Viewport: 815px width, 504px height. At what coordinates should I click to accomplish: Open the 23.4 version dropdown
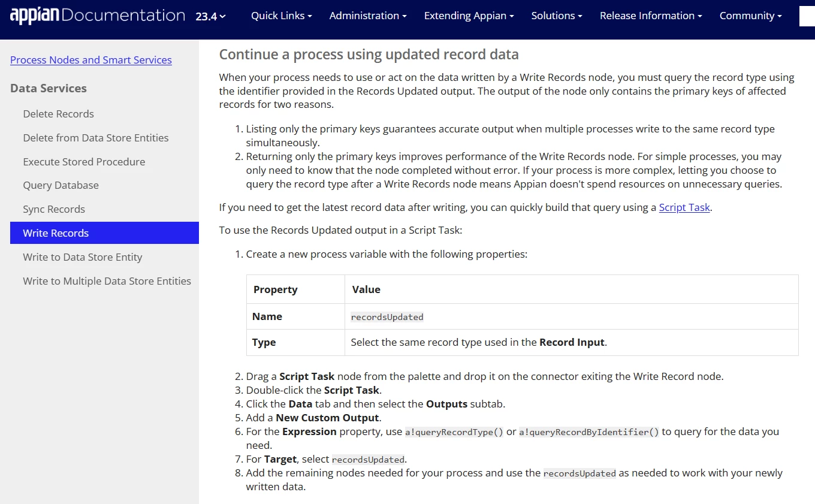click(211, 16)
